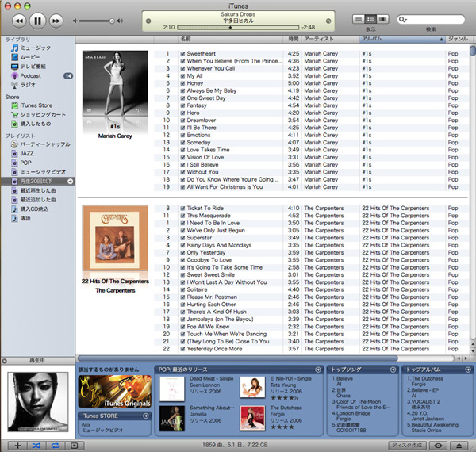Hide the artwork viewer panel button
This screenshot has height=452, width=476.
[75, 446]
